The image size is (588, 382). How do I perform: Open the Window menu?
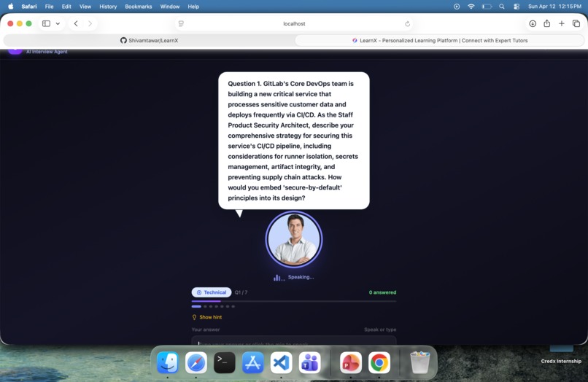point(170,7)
